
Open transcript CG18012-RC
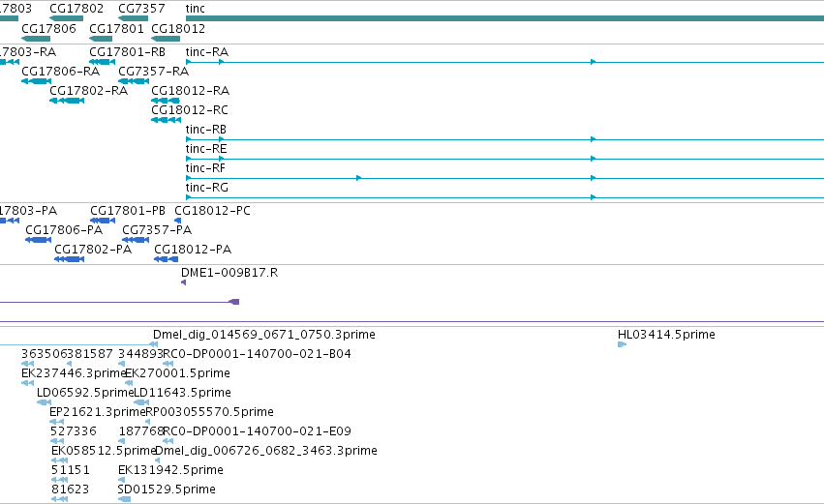pos(190,110)
